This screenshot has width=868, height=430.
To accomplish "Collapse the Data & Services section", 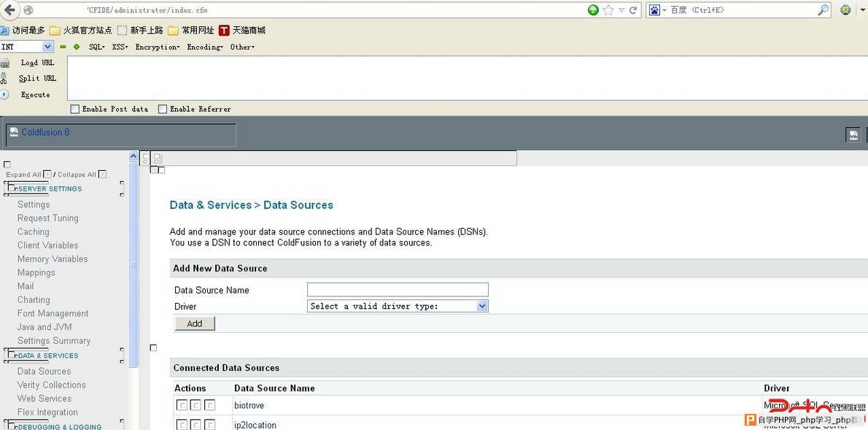I will pos(48,356).
